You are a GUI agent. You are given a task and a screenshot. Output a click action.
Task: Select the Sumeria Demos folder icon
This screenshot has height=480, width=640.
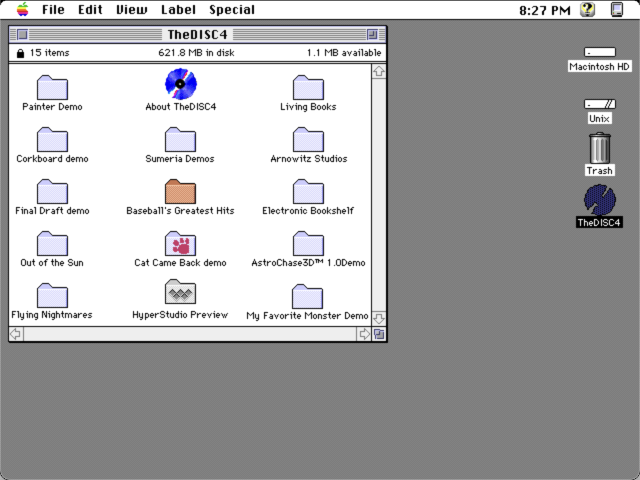(x=180, y=140)
